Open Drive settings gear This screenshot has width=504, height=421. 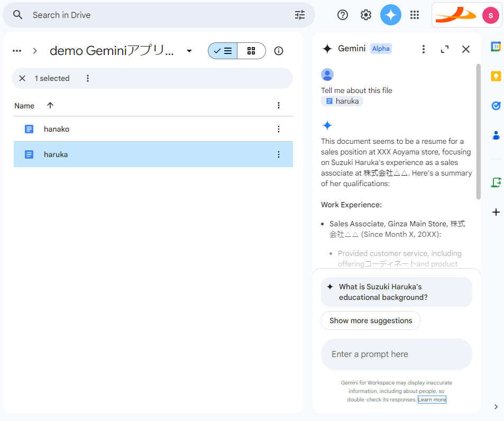click(x=366, y=15)
